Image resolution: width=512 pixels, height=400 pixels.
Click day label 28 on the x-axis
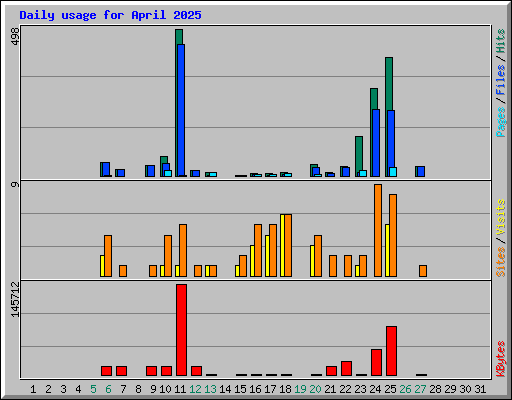pos(435,389)
